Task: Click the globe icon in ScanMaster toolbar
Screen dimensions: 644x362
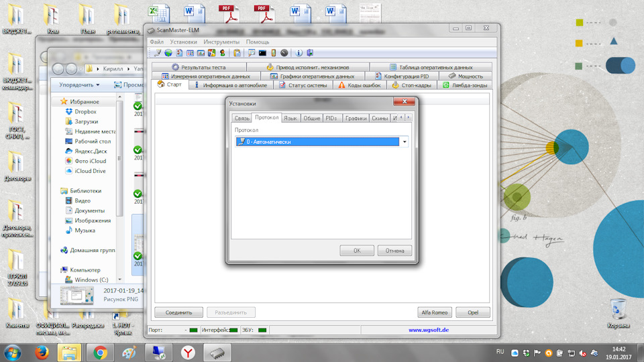Action: click(168, 53)
